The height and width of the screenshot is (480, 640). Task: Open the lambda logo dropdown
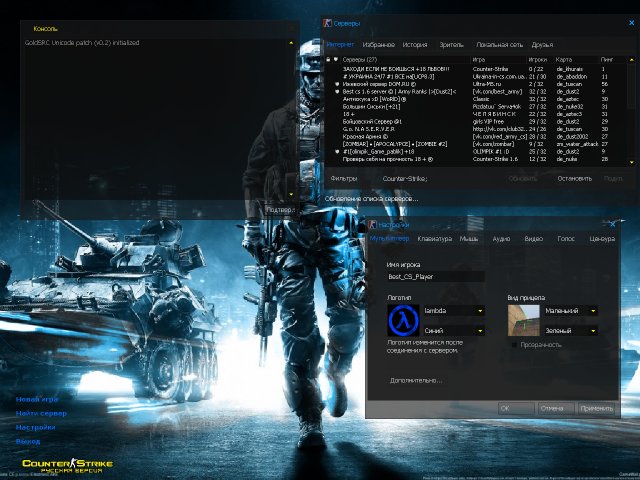point(454,311)
